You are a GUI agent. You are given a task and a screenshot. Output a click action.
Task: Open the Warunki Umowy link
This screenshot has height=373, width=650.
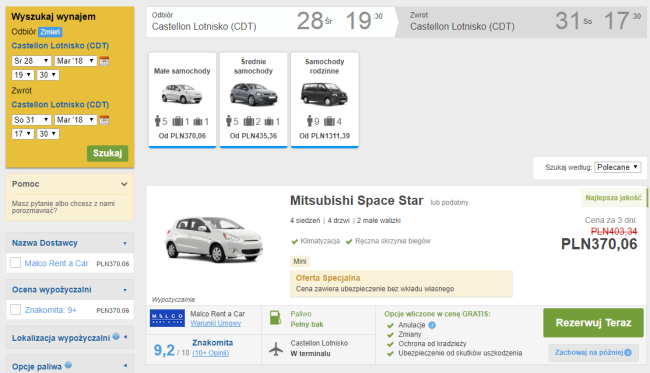[216, 323]
